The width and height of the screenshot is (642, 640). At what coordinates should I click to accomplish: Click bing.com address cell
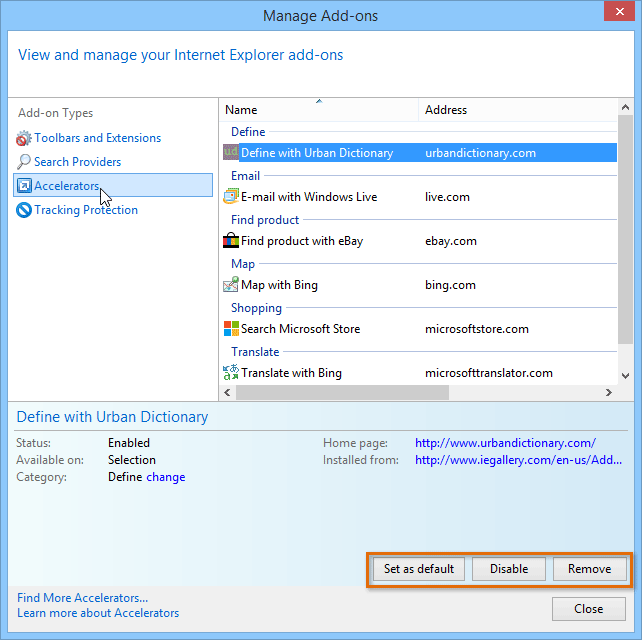point(450,285)
